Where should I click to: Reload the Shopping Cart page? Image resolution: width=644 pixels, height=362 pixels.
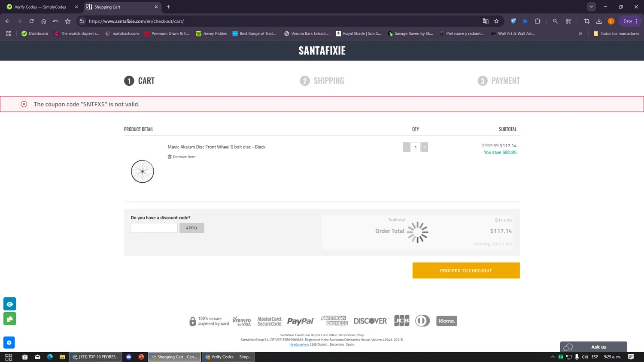click(x=31, y=21)
